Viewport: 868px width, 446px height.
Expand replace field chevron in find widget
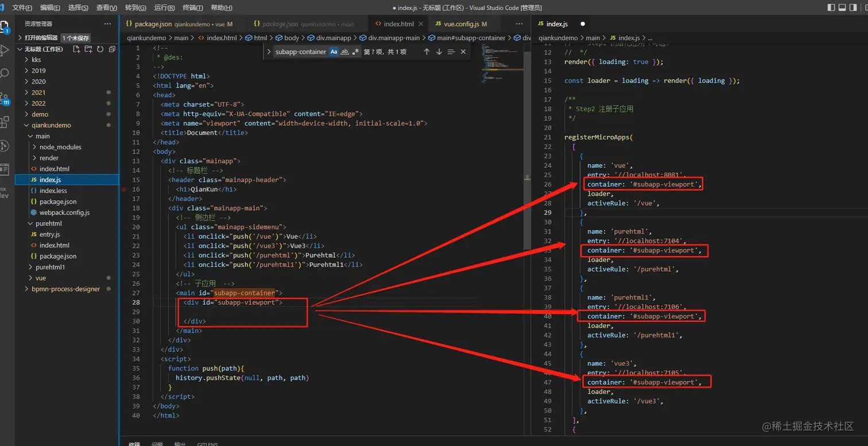tap(269, 52)
